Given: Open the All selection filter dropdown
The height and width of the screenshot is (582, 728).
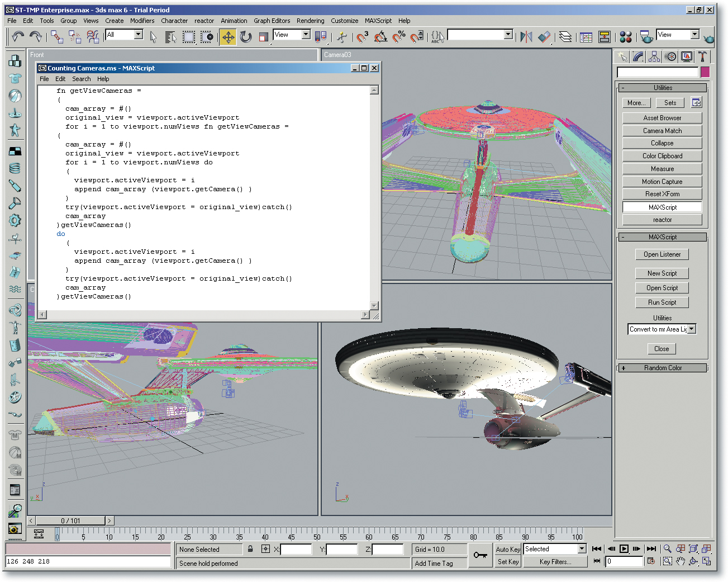Looking at the screenshot, I should [x=139, y=35].
